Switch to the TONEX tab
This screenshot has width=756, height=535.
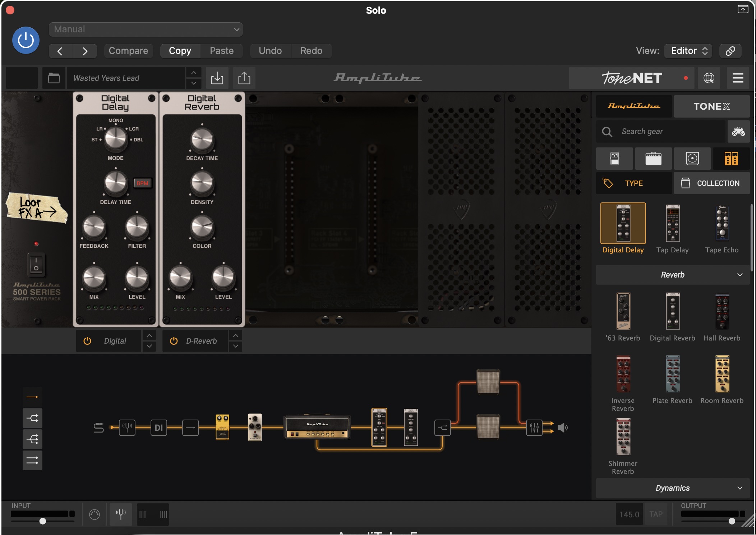(712, 106)
